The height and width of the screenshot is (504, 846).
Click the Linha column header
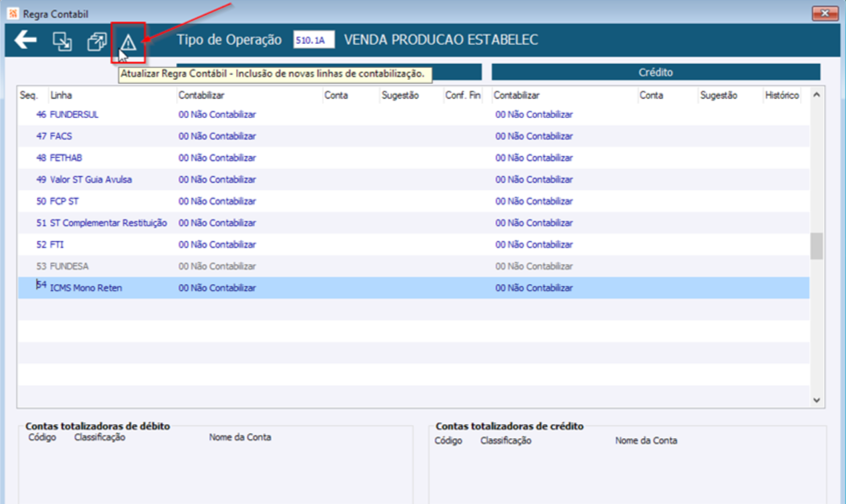[61, 95]
